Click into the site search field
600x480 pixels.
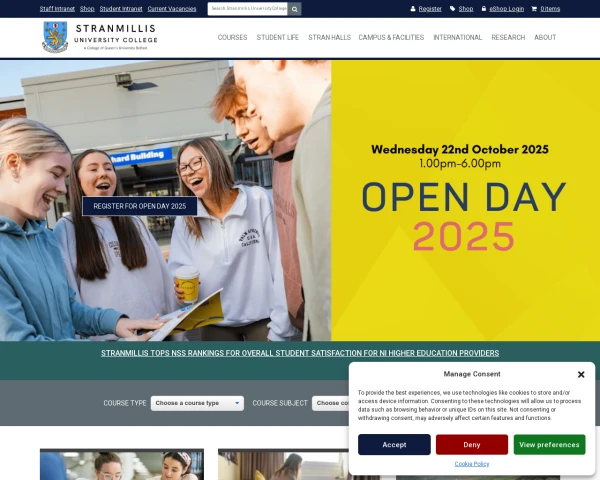[x=247, y=8]
